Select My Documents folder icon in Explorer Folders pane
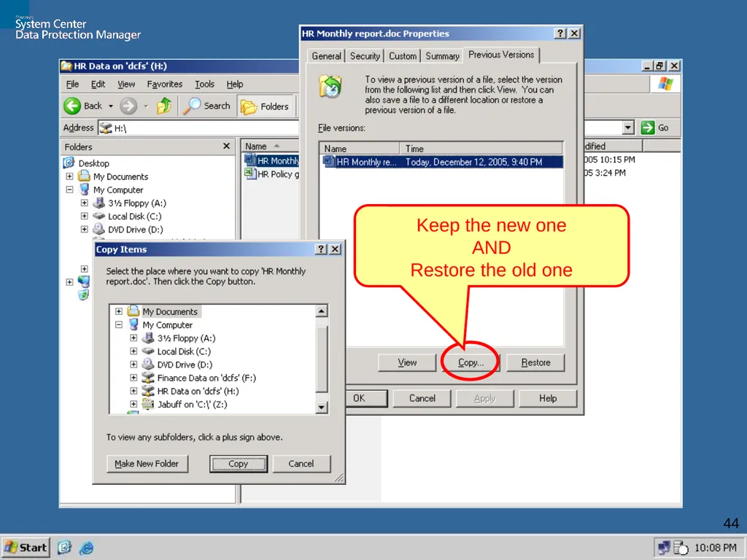747x560 pixels. pos(85,176)
